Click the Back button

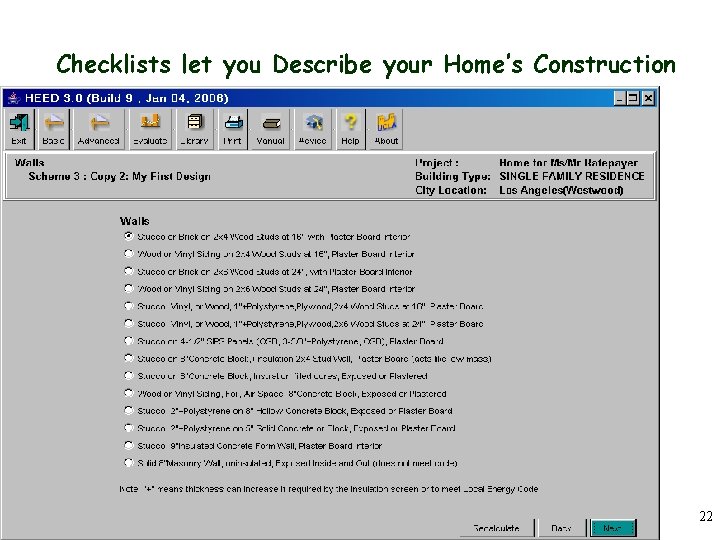[561, 529]
